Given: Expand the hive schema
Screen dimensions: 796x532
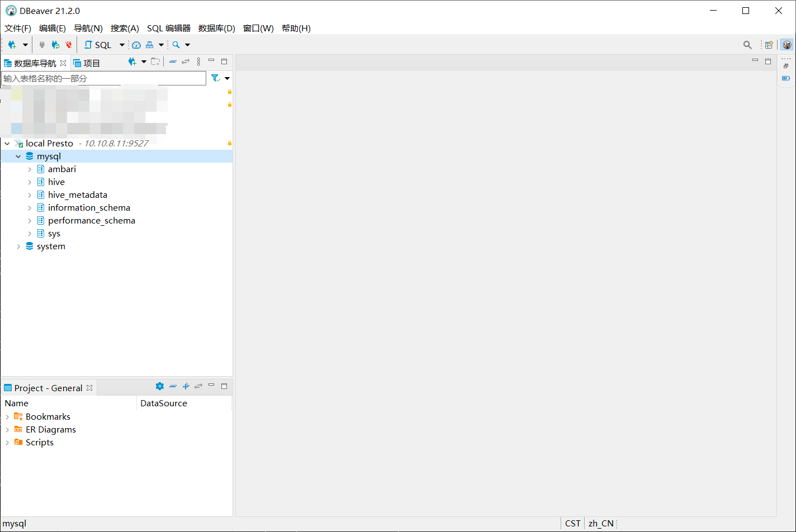Looking at the screenshot, I should (x=30, y=182).
